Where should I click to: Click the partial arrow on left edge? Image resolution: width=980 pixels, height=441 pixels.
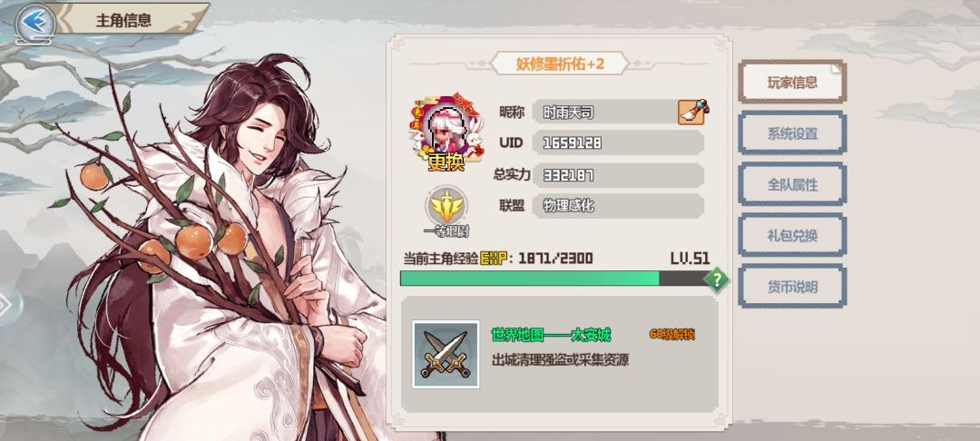click(5, 306)
